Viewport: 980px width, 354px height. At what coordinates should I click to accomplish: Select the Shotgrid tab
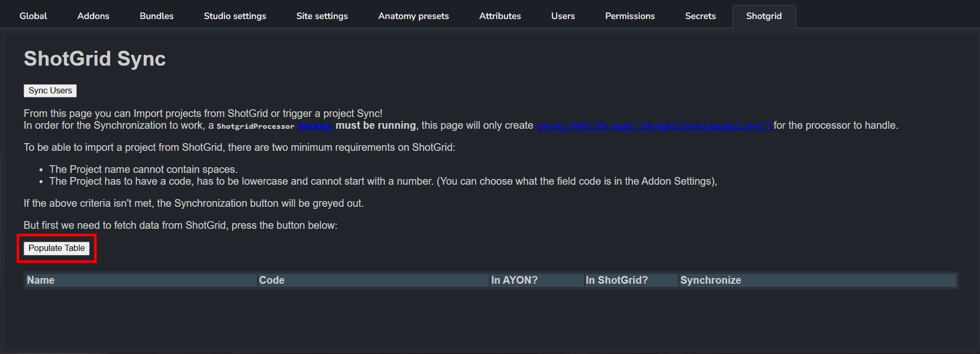764,16
